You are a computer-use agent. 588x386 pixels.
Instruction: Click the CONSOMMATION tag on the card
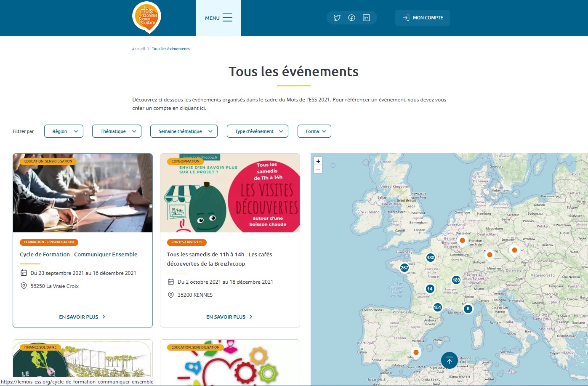tap(186, 161)
